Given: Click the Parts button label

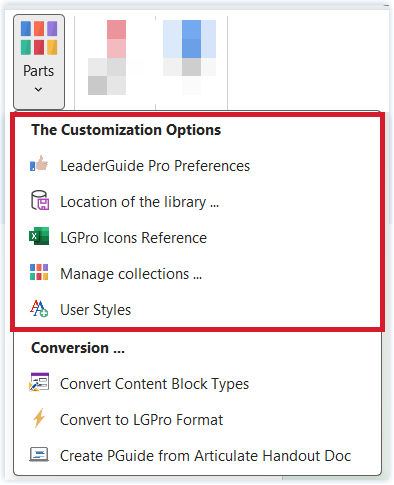Looking at the screenshot, I should [x=38, y=71].
